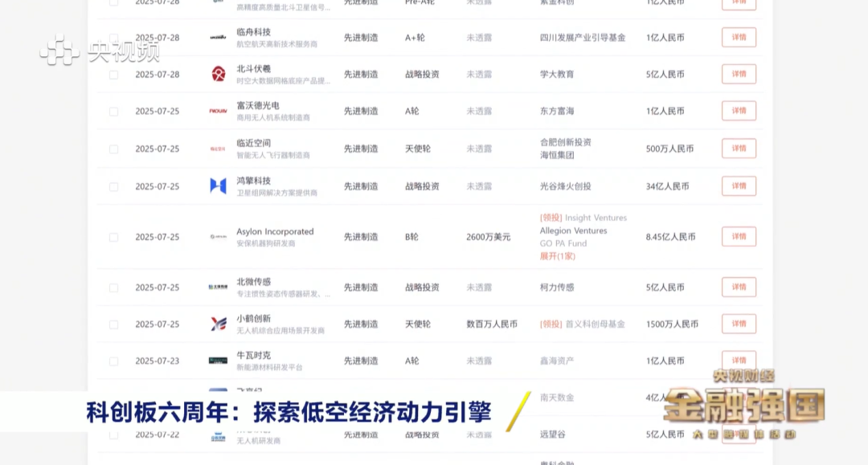Click investor 南天数金
The width and height of the screenshot is (868, 465).
click(x=557, y=397)
